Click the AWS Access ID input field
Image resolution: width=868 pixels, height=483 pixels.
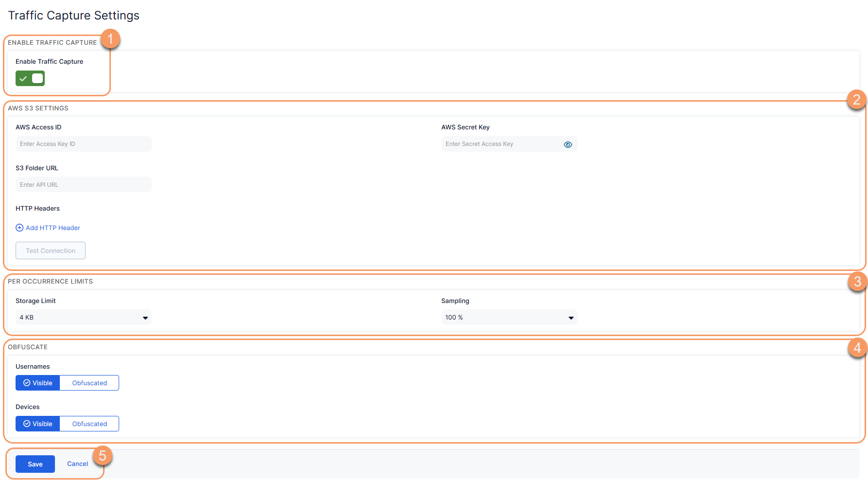[84, 144]
